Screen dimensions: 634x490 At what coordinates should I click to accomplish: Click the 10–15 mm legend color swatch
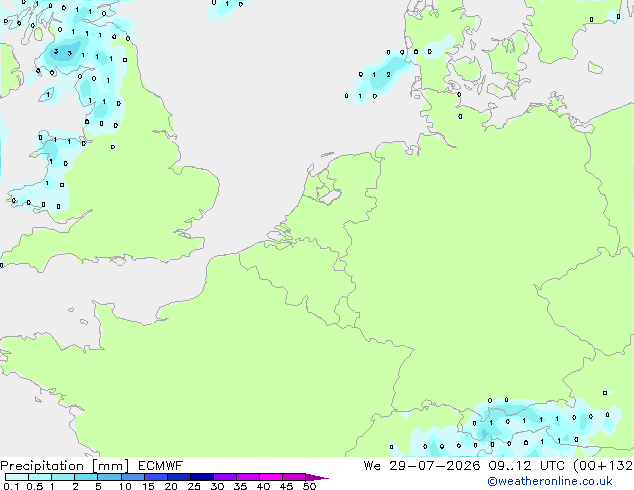click(x=133, y=477)
